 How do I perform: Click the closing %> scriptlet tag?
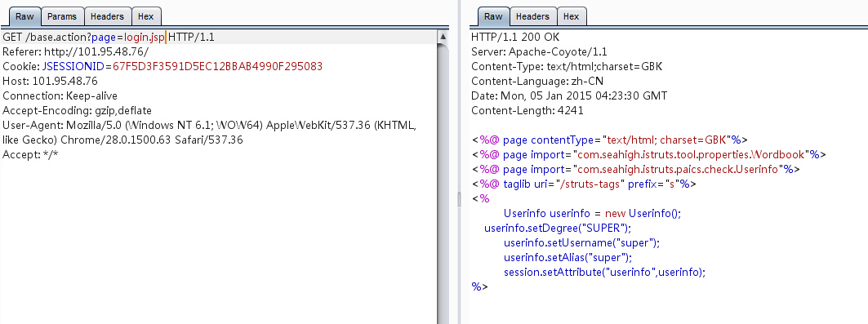coord(479,287)
